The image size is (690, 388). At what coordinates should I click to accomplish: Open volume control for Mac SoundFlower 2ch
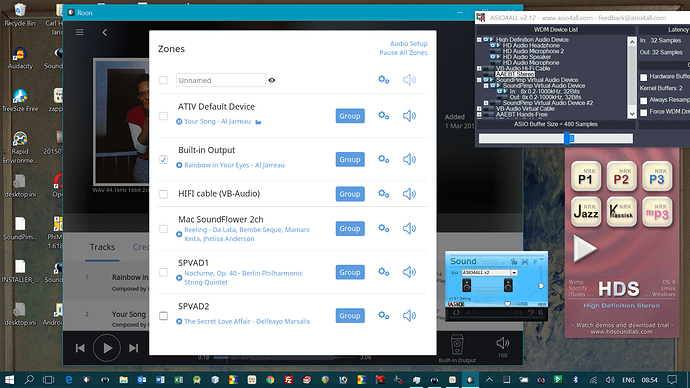pyautogui.click(x=409, y=228)
